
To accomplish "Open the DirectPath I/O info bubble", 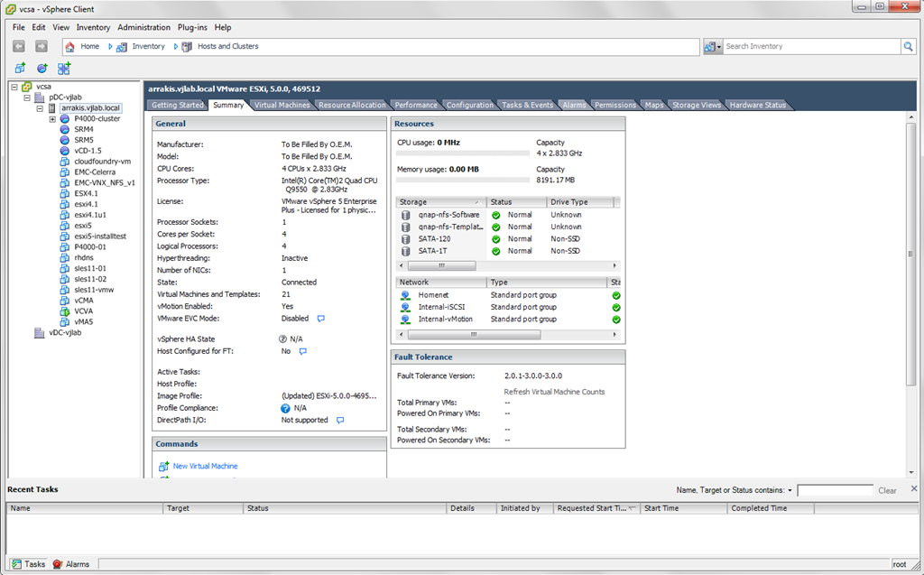I will 340,421.
